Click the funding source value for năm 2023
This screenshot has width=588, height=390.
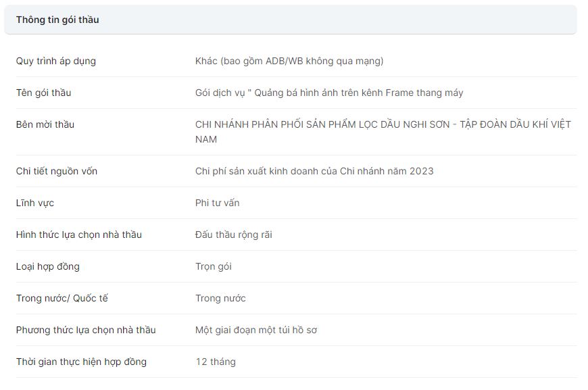coord(314,171)
